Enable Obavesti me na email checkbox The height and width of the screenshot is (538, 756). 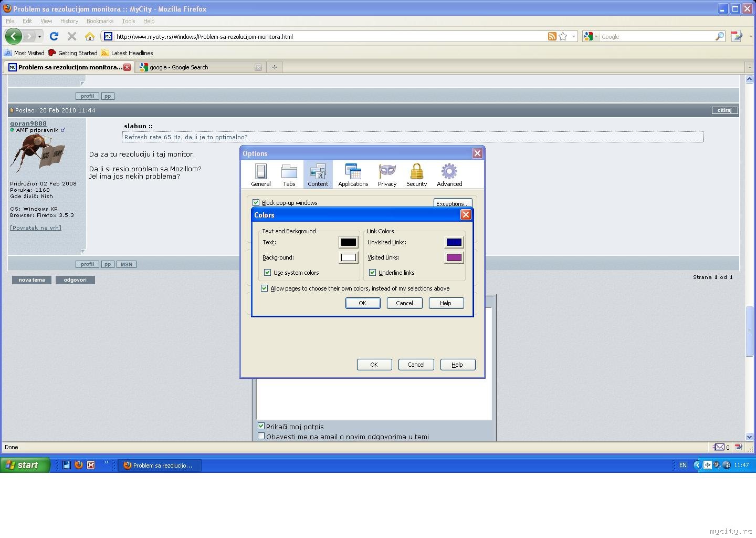261,436
